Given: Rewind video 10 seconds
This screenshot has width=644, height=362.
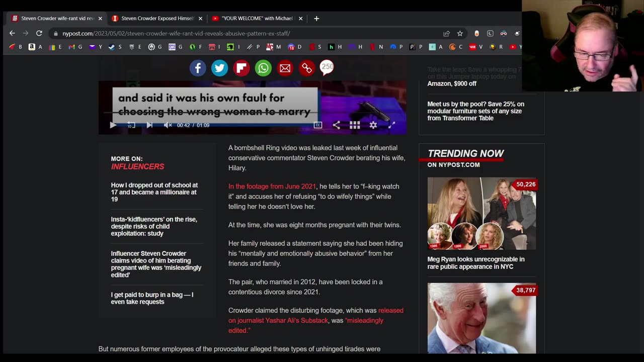Looking at the screenshot, I should click(x=131, y=125).
